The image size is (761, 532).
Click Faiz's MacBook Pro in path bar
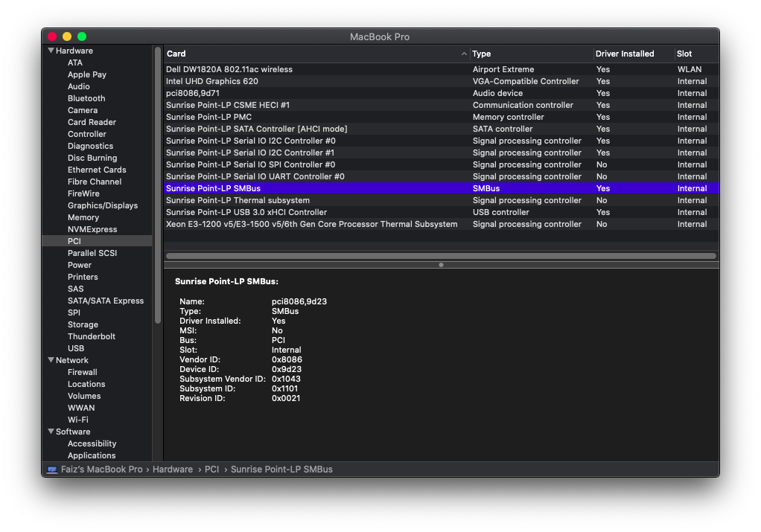101,469
